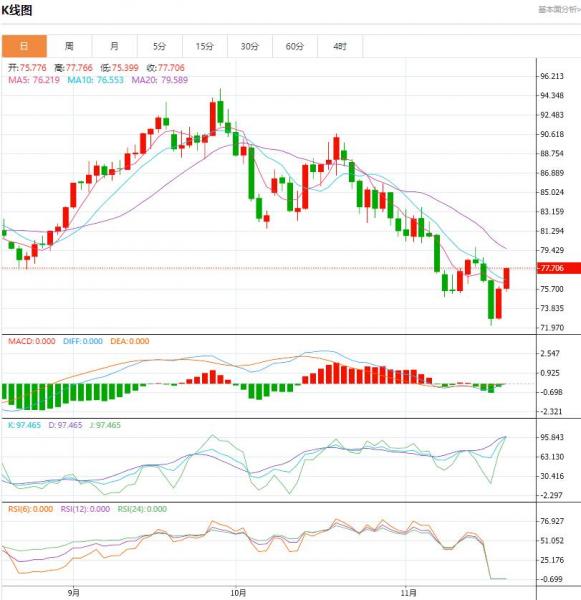Open the 15分 interval tab
This screenshot has width=581, height=600.
point(205,46)
